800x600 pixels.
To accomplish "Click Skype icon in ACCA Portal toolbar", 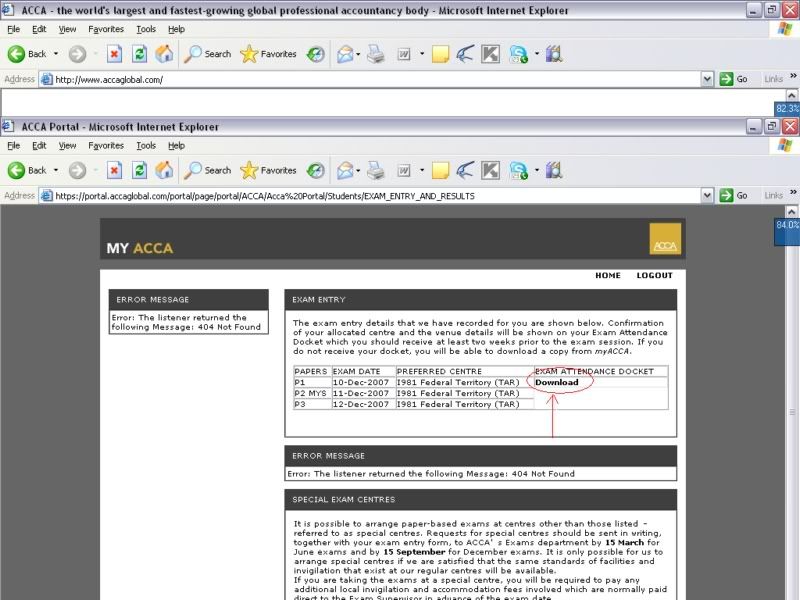I will tap(519, 170).
